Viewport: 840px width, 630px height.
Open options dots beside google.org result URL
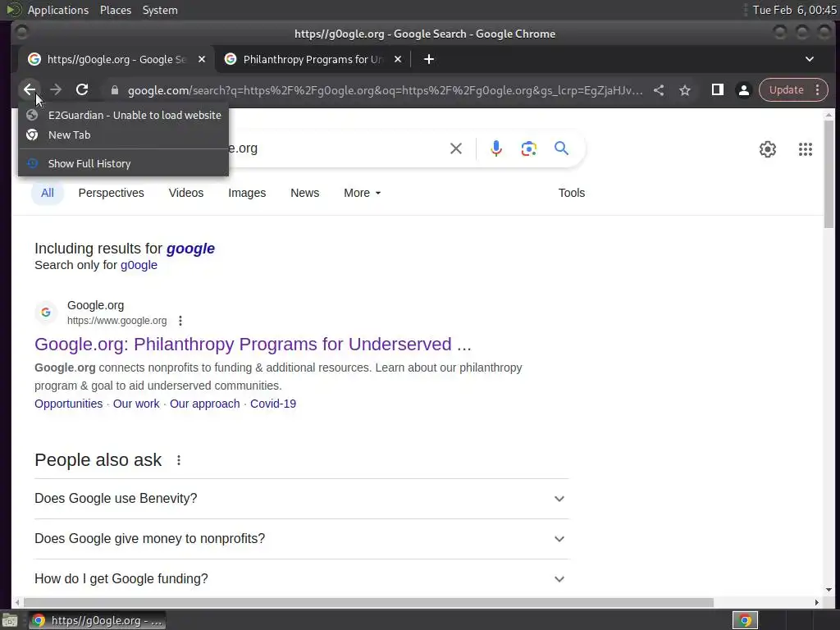[x=180, y=321]
